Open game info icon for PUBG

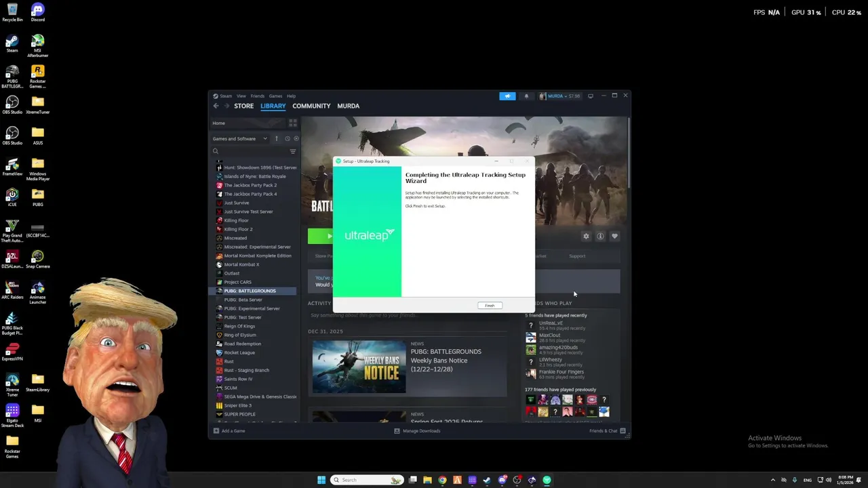pyautogui.click(x=600, y=237)
